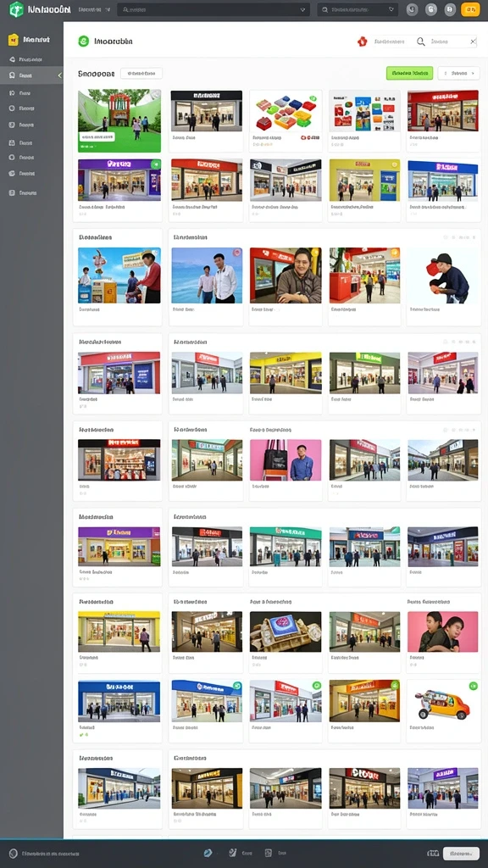
Task: Click the blue leaf icon in the bottom bar
Action: [208, 853]
